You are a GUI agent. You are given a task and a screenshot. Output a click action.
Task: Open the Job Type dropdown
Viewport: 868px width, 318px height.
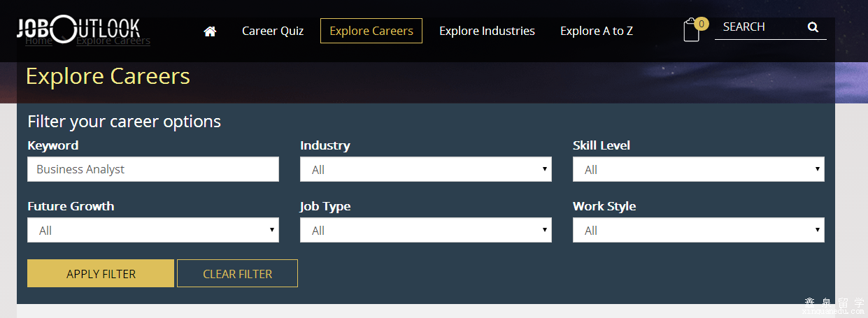[x=425, y=230]
